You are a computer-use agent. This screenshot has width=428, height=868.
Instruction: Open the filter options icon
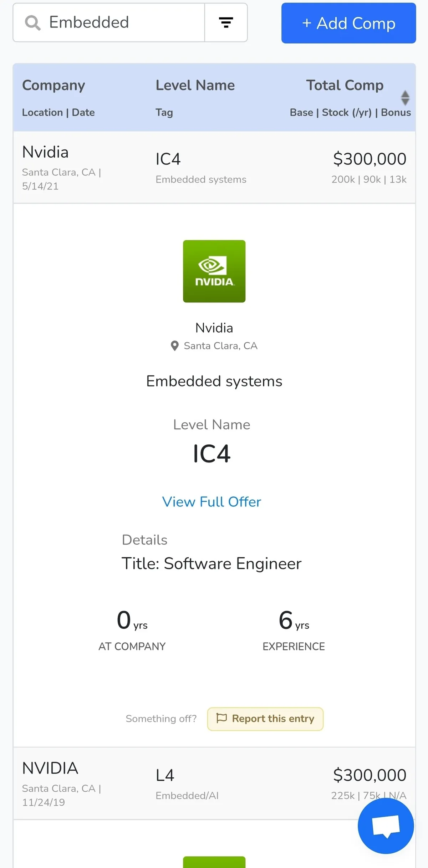coord(226,23)
